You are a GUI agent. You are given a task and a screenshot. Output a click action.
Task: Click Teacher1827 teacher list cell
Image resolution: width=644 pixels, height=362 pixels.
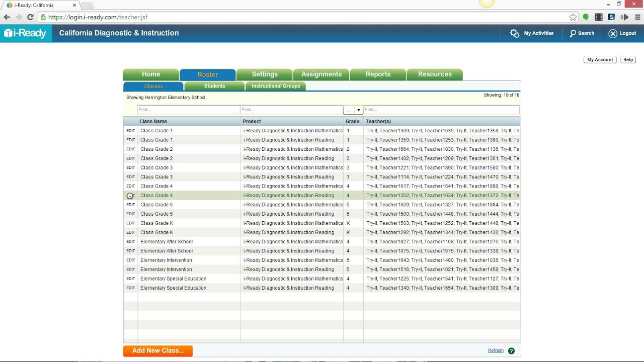click(x=442, y=242)
